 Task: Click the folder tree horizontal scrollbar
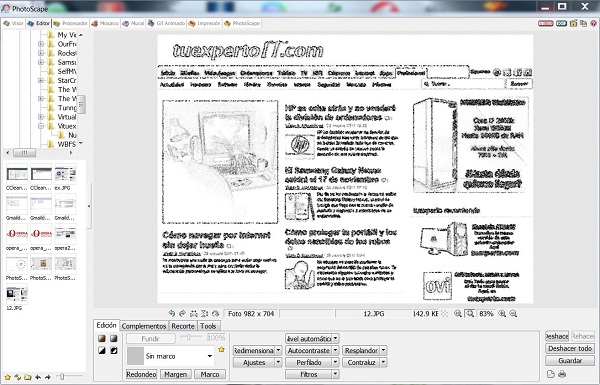[x=39, y=153]
